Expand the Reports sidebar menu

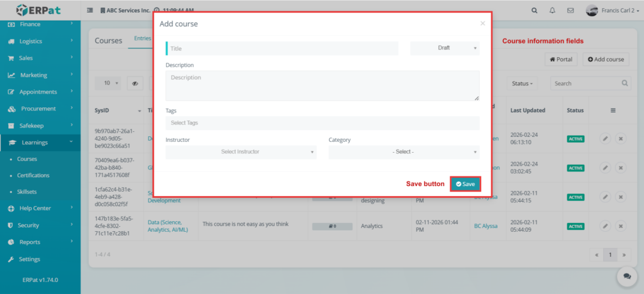[40, 242]
